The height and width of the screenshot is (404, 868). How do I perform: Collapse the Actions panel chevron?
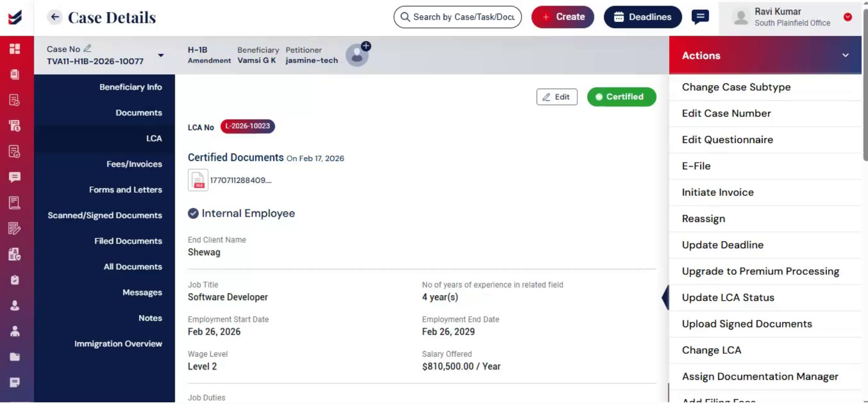(x=845, y=55)
